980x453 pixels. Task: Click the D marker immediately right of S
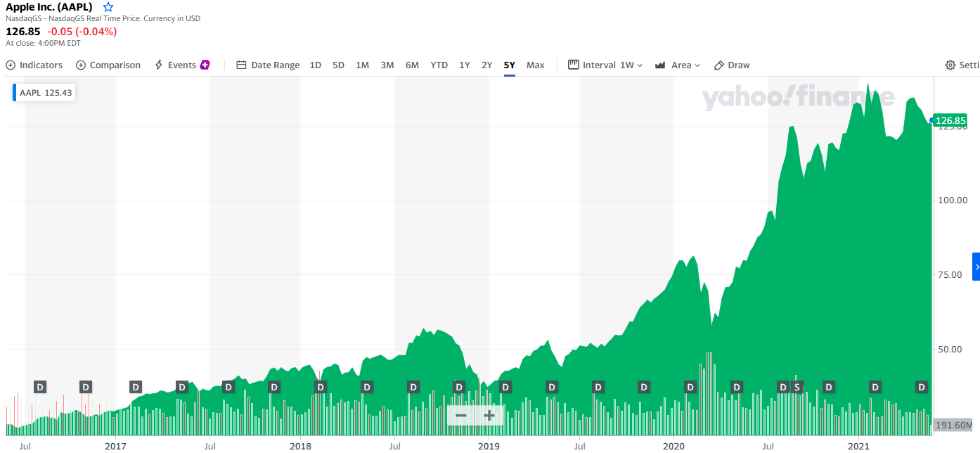pyautogui.click(x=829, y=387)
